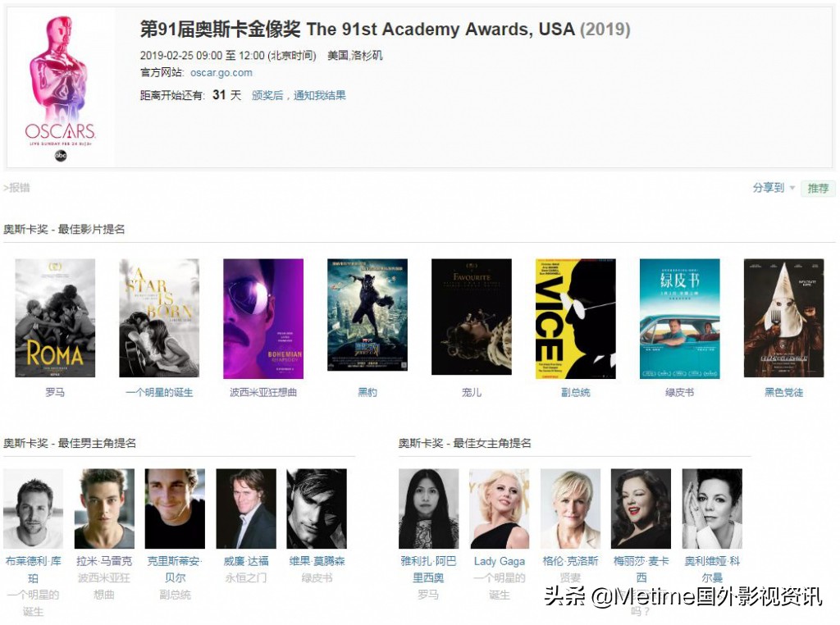This screenshot has width=840, height=625.
Task: Click the 波西米亚狂想曲 title link under poster
Action: coord(263,393)
